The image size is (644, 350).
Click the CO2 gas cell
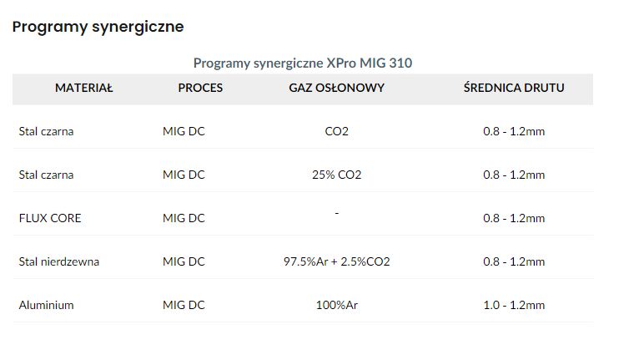tap(336, 131)
